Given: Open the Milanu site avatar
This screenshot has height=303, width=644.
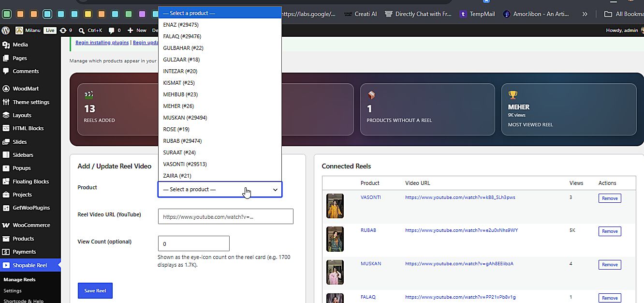Looking at the screenshot, I should click(19, 30).
